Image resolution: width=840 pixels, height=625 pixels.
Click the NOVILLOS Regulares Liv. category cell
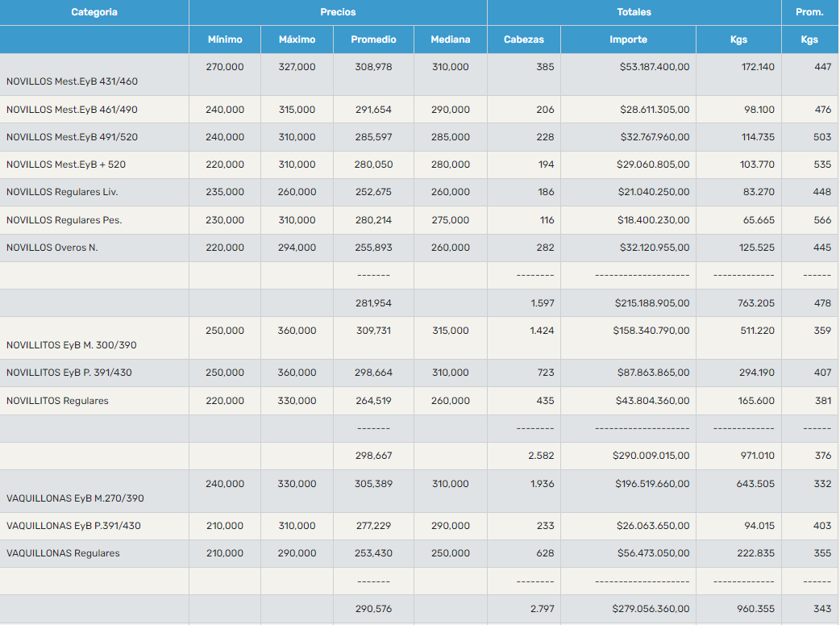coord(62,193)
